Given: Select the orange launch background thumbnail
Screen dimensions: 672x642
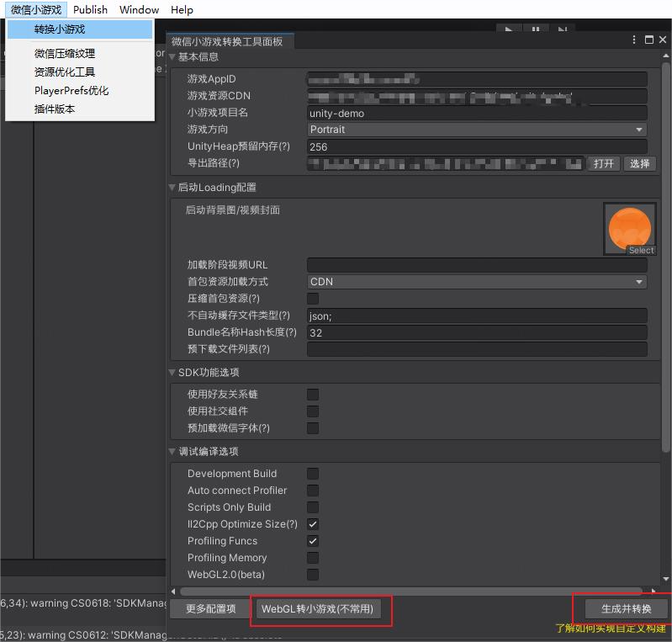Looking at the screenshot, I should [630, 228].
